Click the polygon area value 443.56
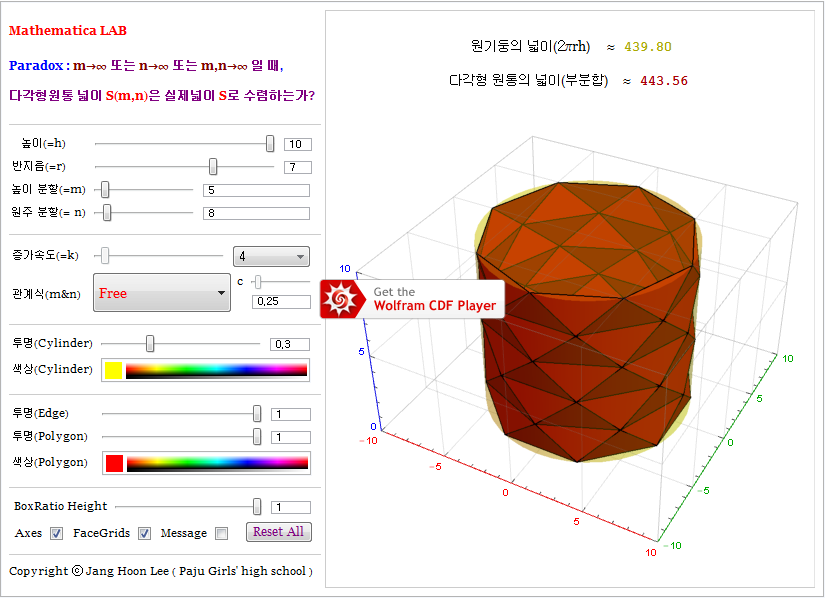 664,81
